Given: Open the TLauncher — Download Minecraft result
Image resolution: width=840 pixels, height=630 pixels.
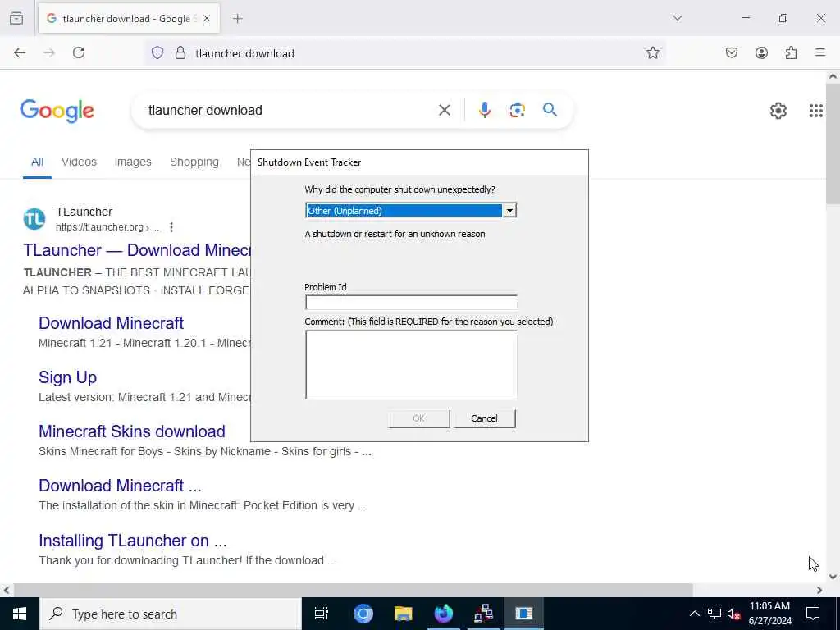Looking at the screenshot, I should 137,250.
